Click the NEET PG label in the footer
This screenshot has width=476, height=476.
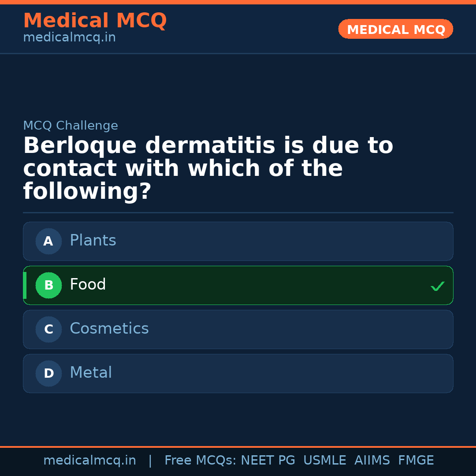coord(268,460)
